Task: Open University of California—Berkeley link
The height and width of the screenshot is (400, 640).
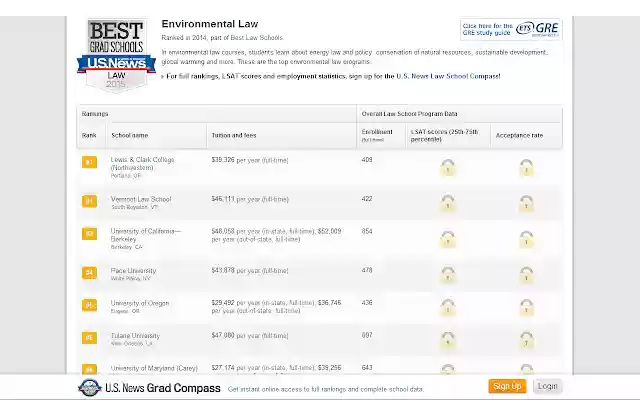Action: pyautogui.click(x=146, y=235)
